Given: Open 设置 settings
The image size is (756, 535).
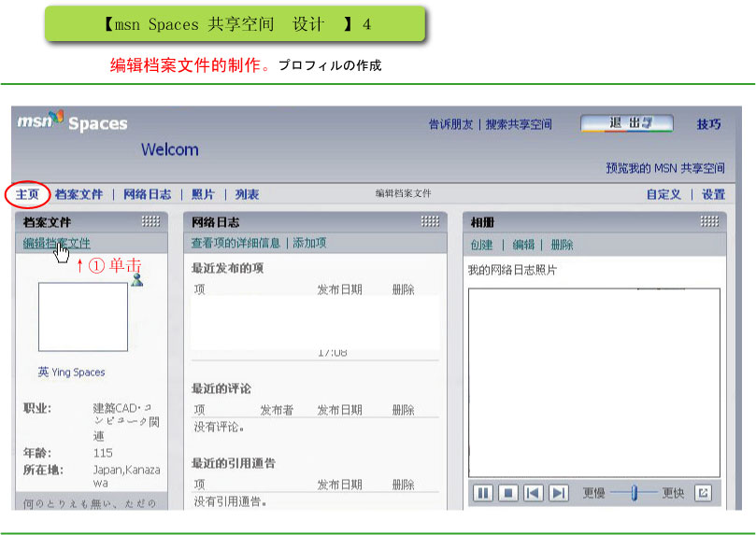Looking at the screenshot, I should (x=713, y=194).
